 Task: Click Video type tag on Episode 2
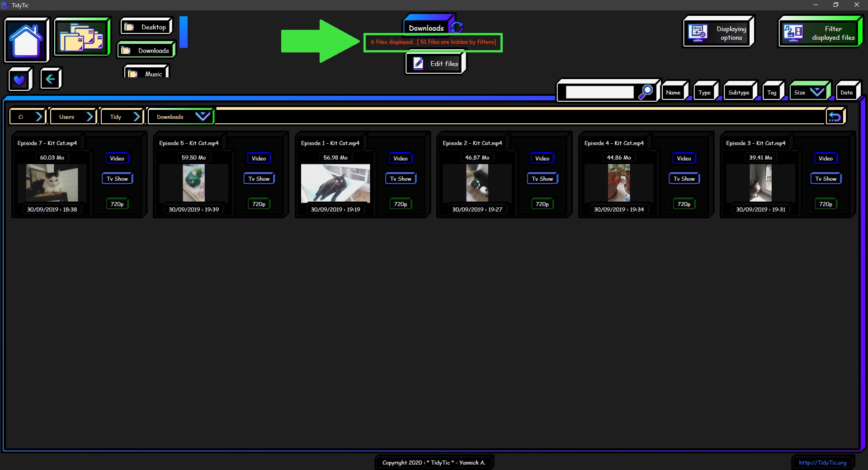click(x=542, y=158)
